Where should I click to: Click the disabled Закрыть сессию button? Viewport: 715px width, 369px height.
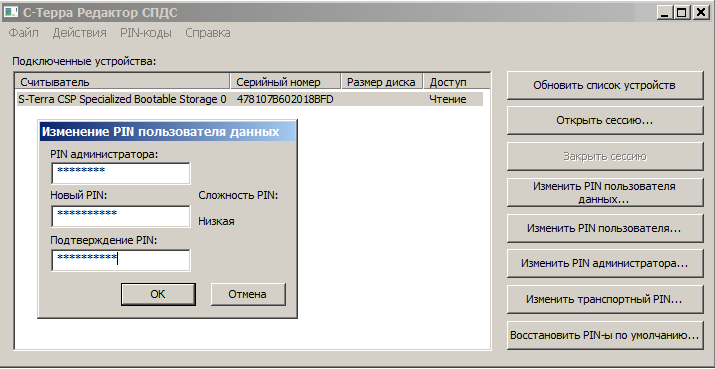[605, 156]
